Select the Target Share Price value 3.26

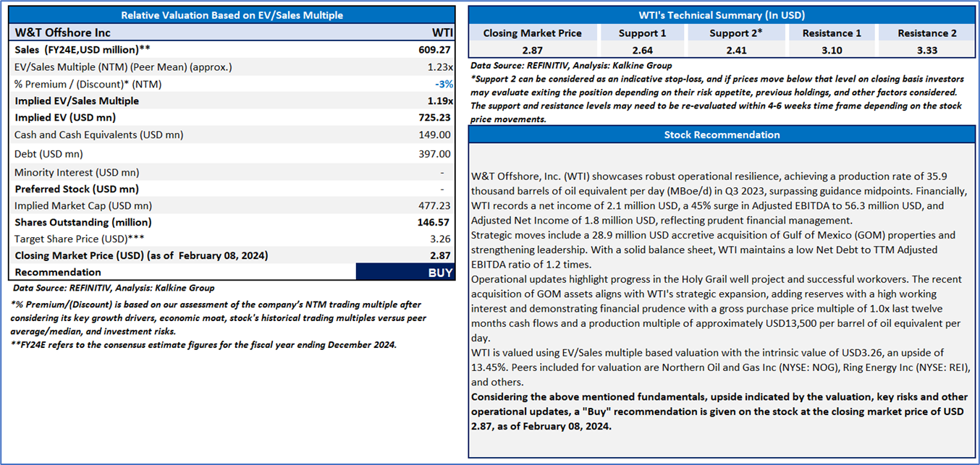click(x=442, y=238)
